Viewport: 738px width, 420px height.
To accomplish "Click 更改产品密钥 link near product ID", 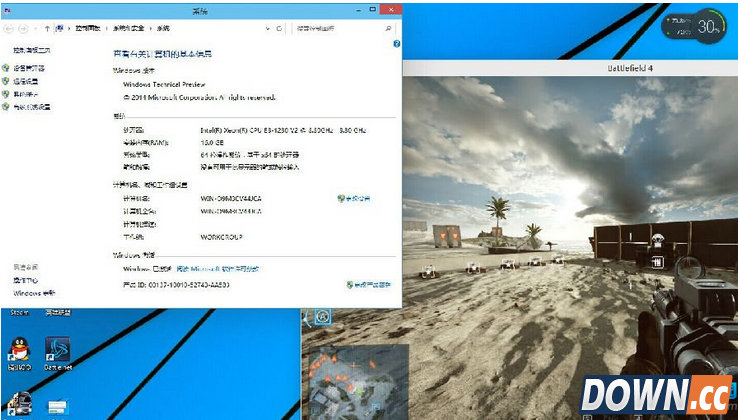I will click(372, 285).
